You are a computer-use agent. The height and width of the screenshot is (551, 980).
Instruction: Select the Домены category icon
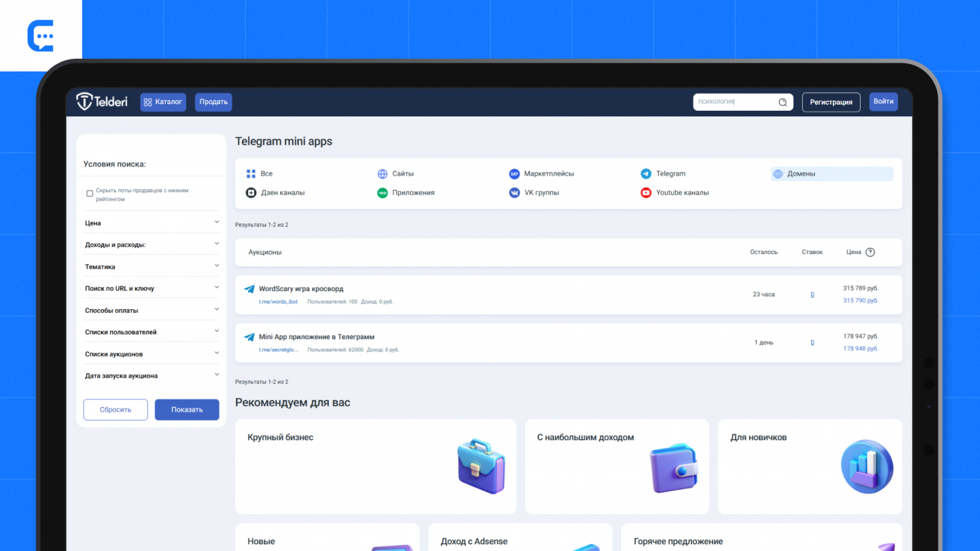[x=778, y=174]
